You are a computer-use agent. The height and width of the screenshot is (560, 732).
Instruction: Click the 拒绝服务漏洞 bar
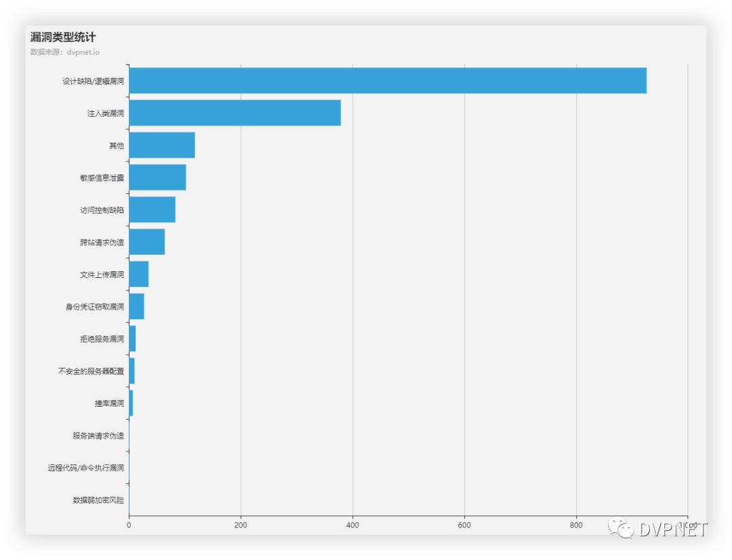(132, 338)
